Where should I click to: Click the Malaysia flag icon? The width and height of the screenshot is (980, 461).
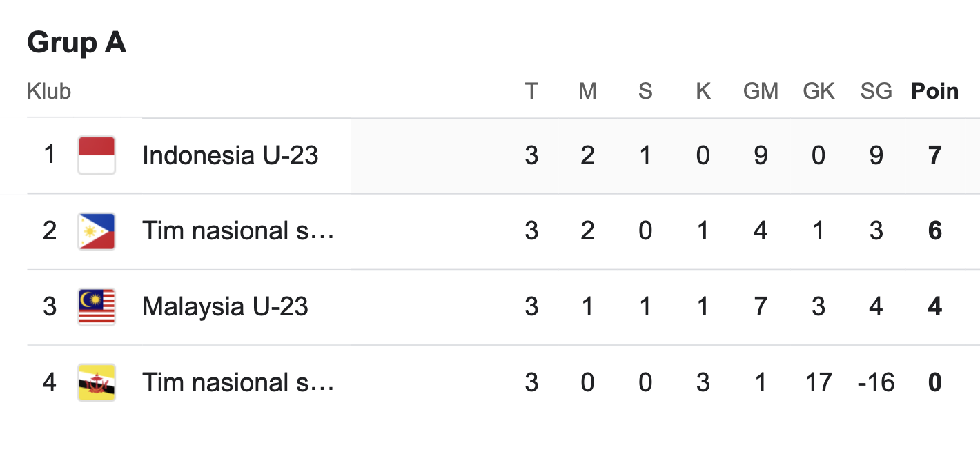[x=97, y=307]
